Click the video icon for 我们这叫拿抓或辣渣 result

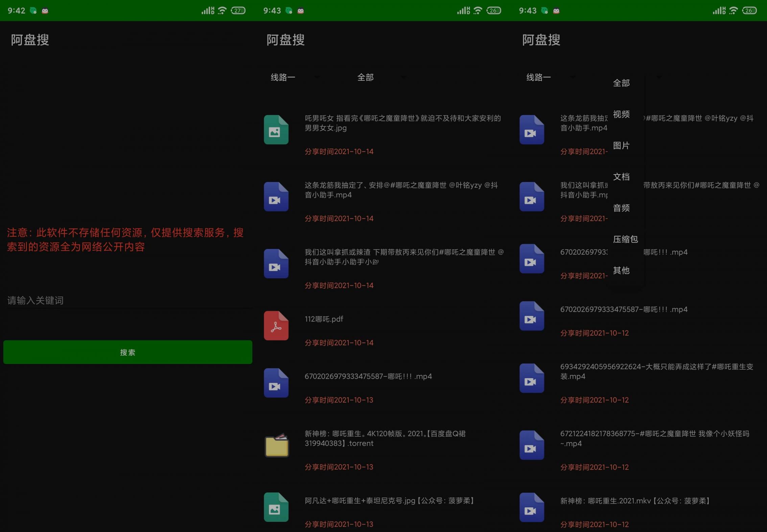(276, 263)
